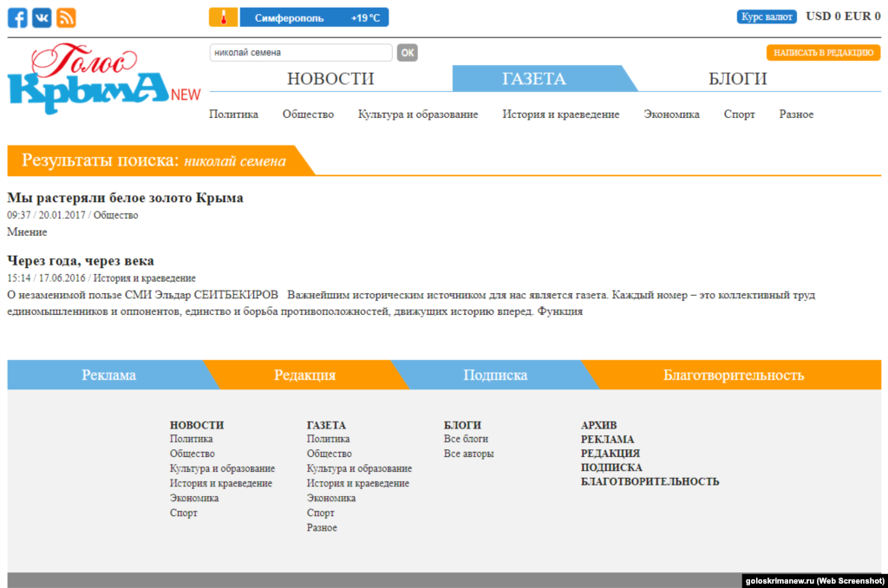
Task: Open Все авторы link under БЛОГИ
Action: (x=468, y=454)
